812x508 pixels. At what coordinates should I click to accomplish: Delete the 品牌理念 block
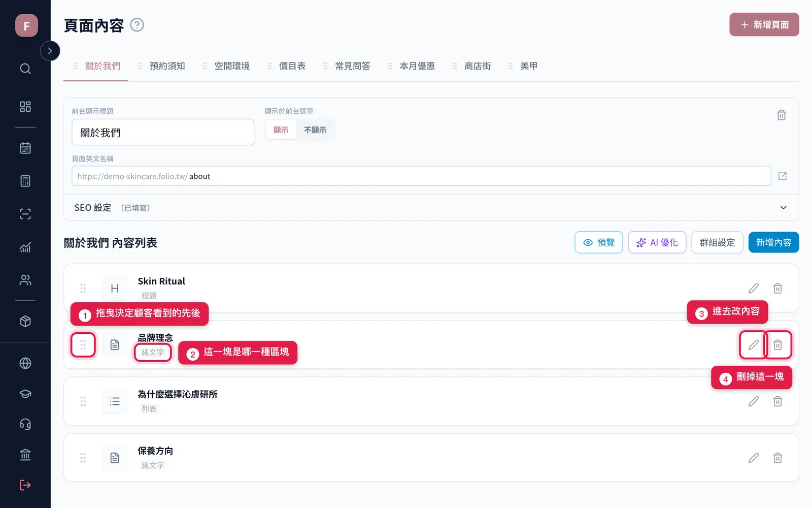(x=777, y=345)
